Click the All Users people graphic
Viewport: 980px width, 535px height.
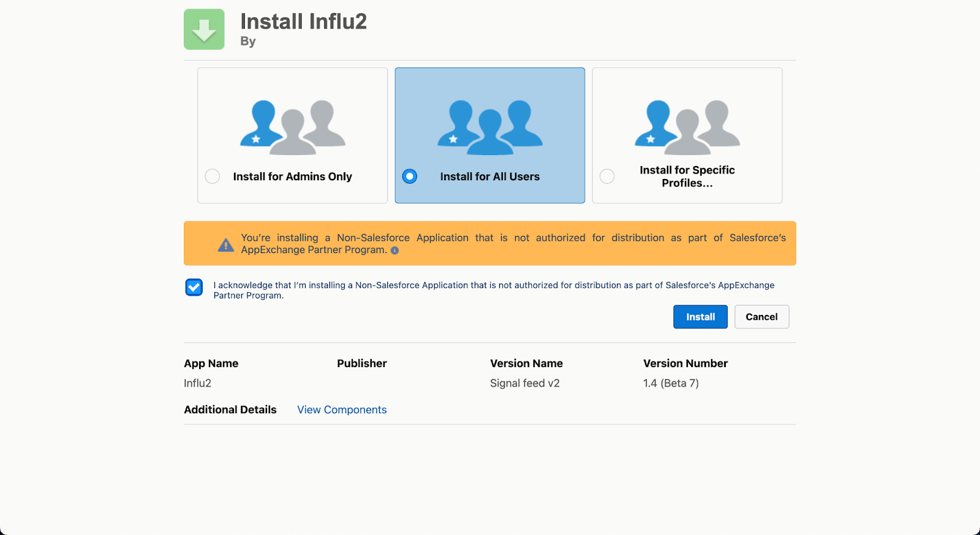[490, 127]
